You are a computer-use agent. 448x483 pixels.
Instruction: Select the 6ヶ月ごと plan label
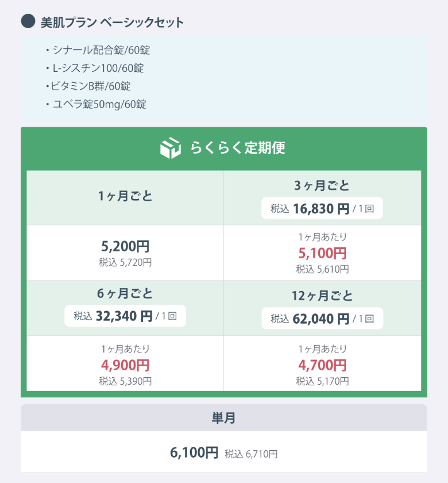(x=125, y=294)
